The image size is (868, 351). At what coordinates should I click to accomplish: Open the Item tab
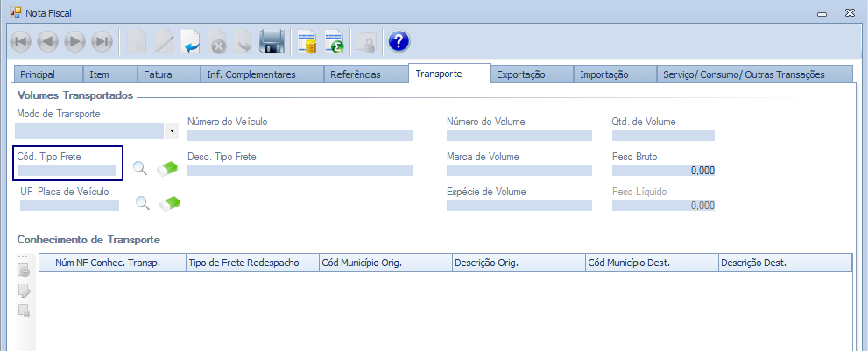coord(110,74)
